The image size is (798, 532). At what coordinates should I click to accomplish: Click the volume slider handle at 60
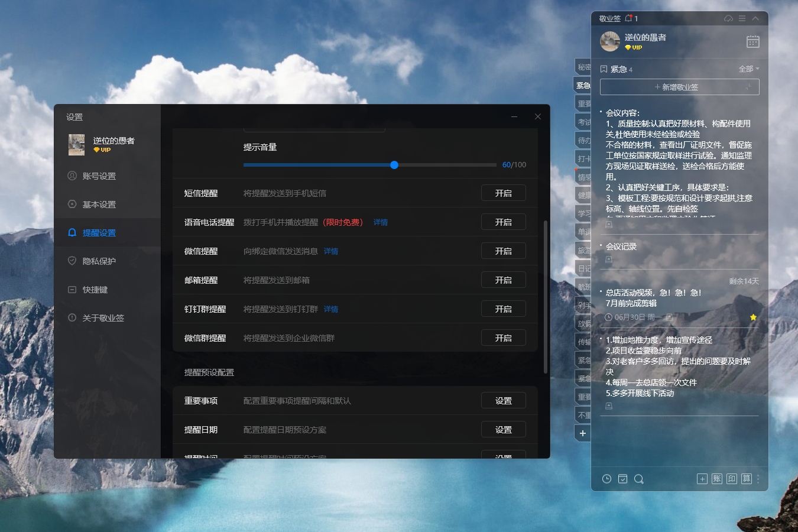[x=394, y=165]
